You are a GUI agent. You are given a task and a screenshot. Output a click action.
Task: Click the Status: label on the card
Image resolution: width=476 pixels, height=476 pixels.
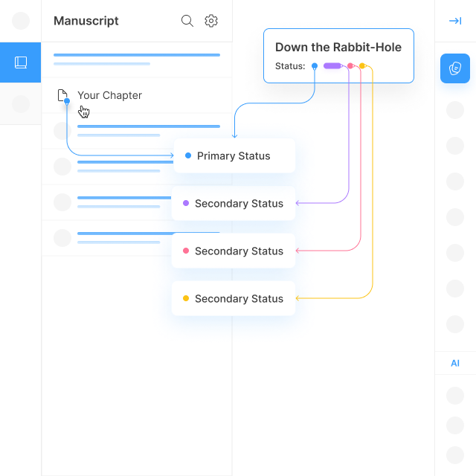click(x=290, y=66)
